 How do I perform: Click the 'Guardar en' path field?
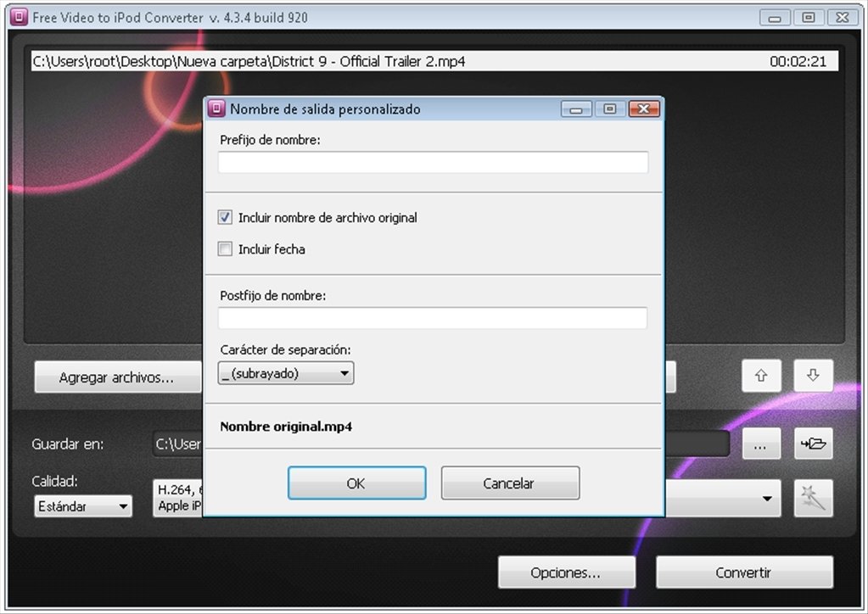(x=440, y=444)
